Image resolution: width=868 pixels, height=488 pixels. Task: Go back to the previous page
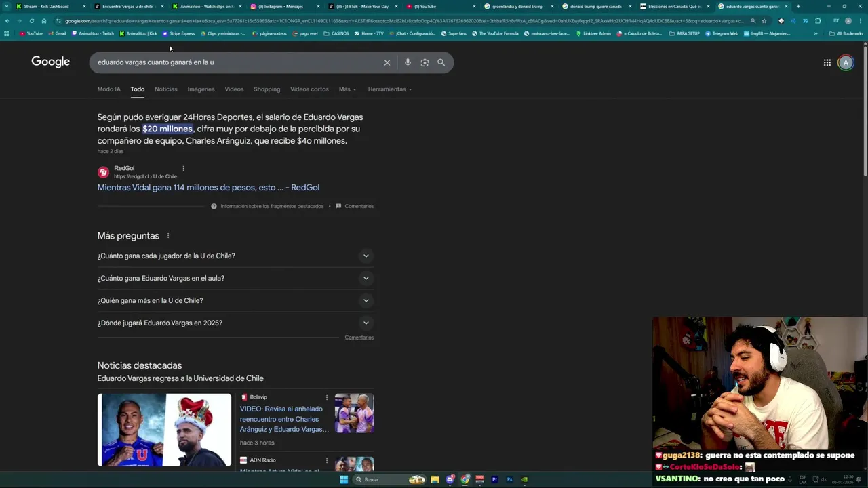7,21
